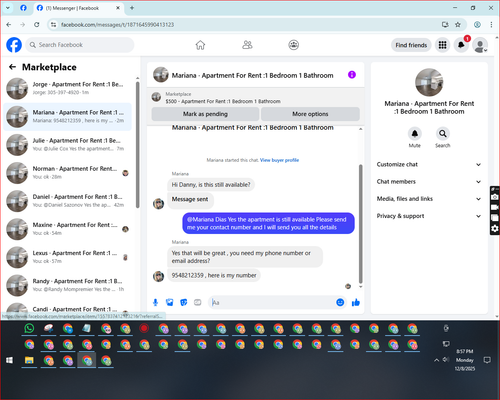500x400 pixels.
Task: Click the chat list scrollbar
Action: click(x=137, y=145)
